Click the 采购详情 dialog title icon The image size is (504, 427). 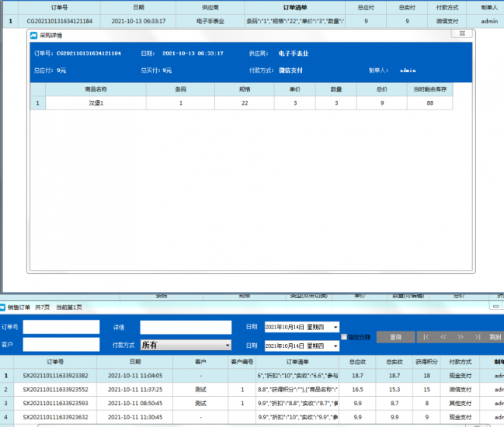(34, 36)
